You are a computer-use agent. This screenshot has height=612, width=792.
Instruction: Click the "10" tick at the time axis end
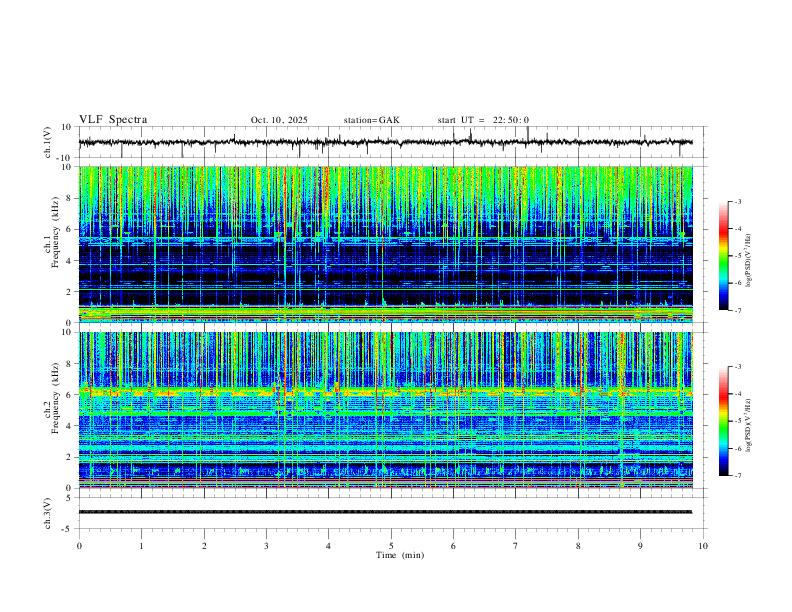(x=703, y=546)
